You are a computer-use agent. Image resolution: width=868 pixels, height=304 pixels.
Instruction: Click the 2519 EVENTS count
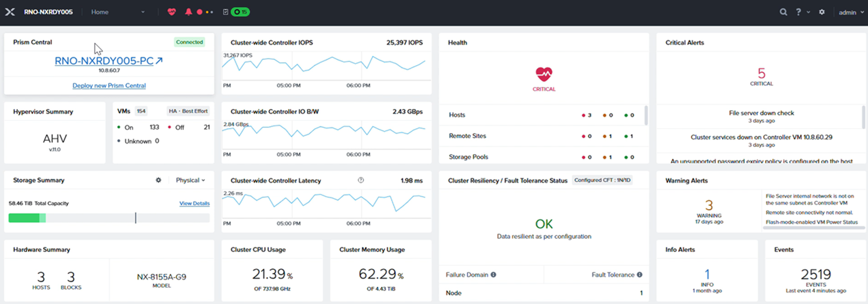pyautogui.click(x=816, y=277)
